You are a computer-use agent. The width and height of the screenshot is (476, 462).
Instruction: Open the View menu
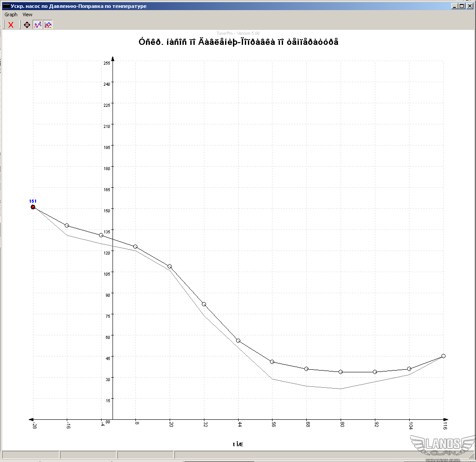click(x=27, y=15)
